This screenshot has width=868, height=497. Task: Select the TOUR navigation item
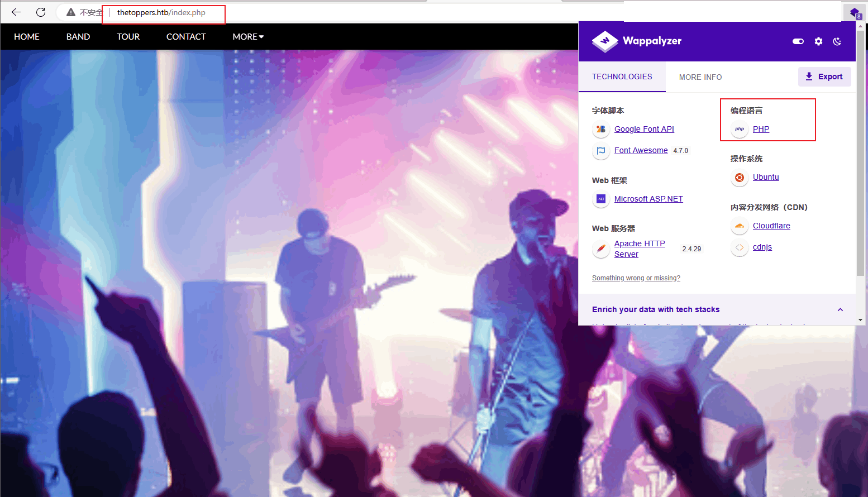(x=128, y=37)
